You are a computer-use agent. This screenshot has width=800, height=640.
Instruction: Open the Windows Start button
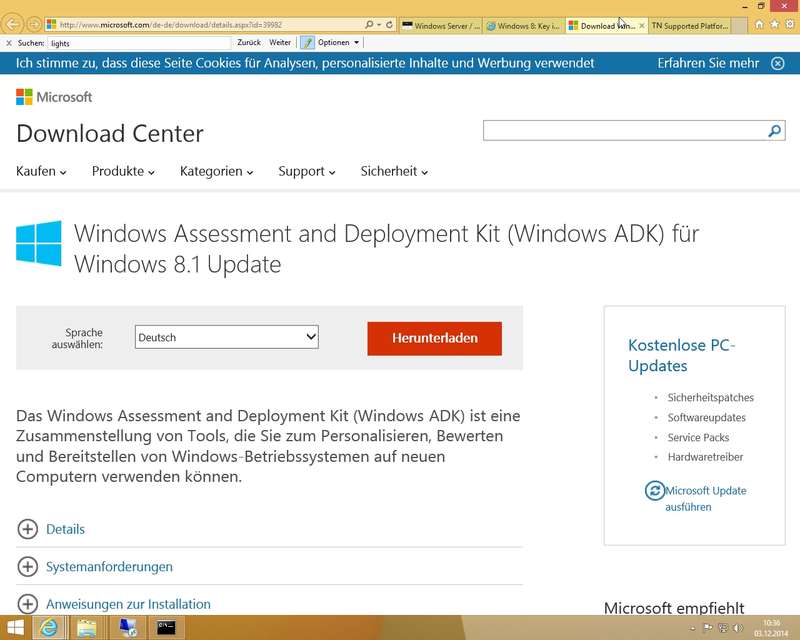tap(15, 628)
